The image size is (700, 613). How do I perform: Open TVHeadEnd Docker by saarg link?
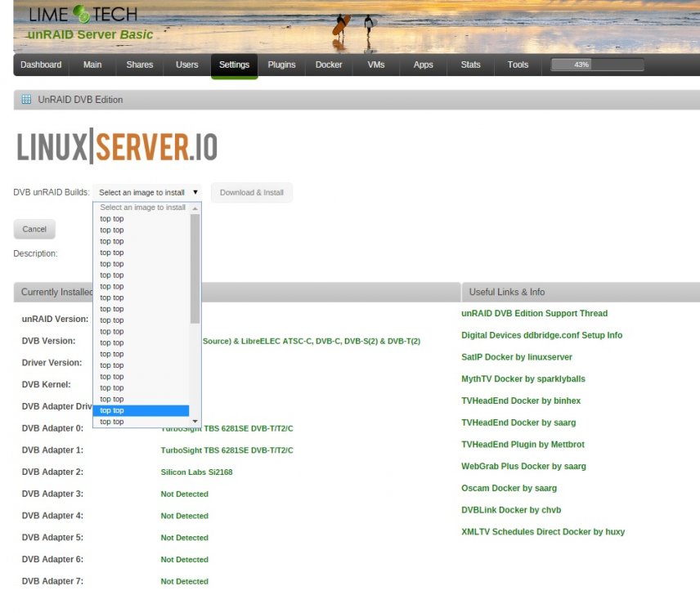[518, 423]
